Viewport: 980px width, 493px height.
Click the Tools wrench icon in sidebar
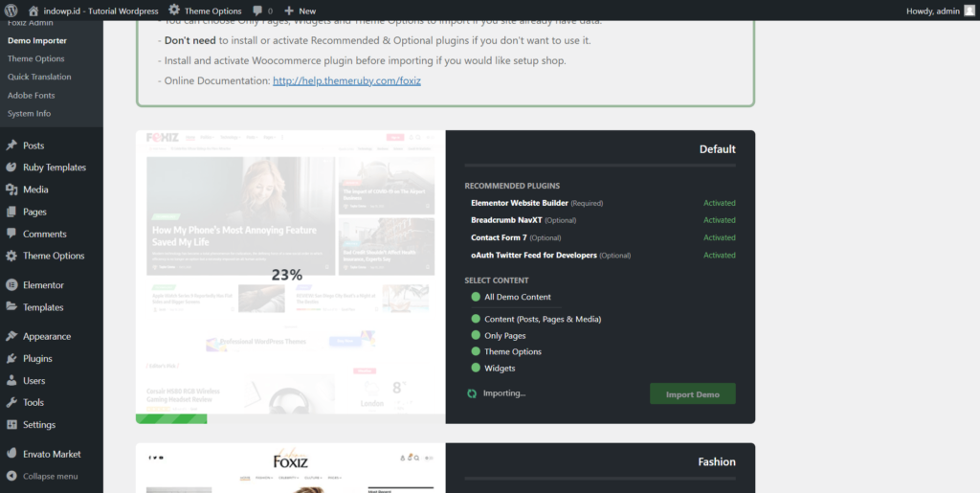pos(11,402)
